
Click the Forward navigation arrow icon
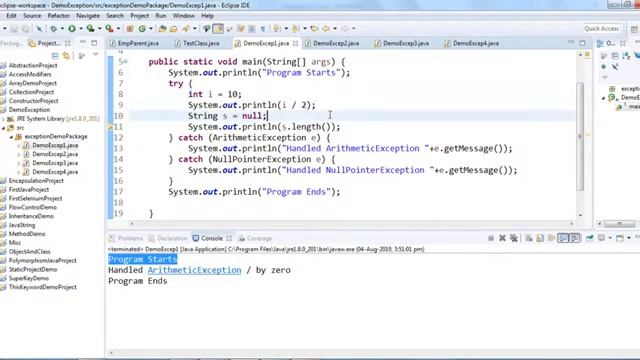point(344,29)
